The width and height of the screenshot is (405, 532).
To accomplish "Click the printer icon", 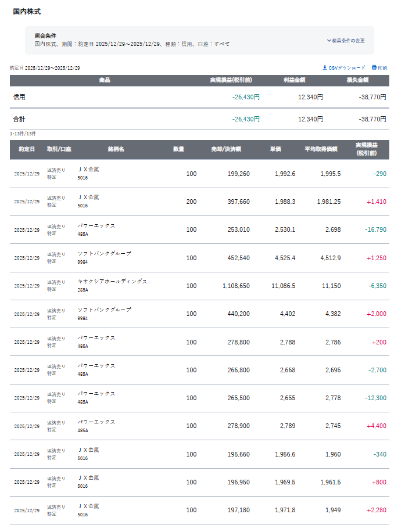I will tap(374, 68).
